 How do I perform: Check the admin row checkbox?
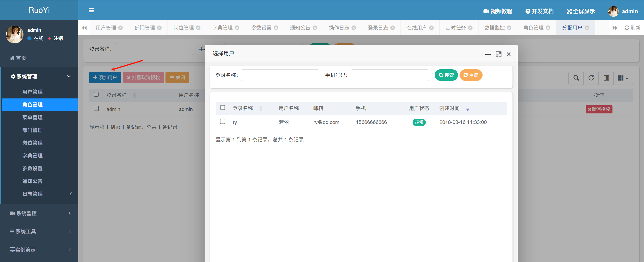click(x=96, y=109)
